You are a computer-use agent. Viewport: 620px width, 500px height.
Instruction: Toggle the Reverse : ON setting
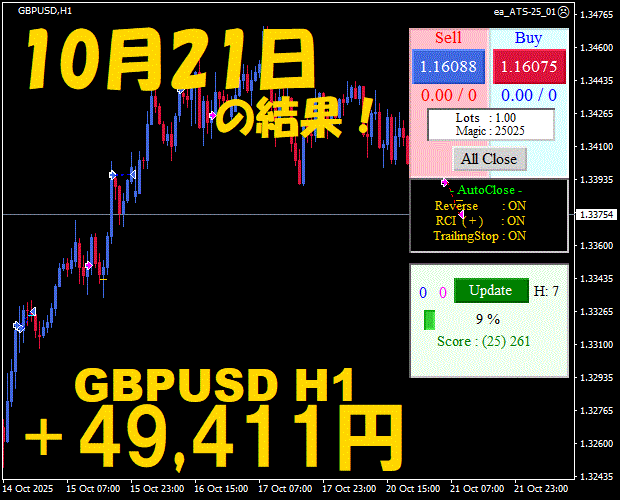click(480, 206)
